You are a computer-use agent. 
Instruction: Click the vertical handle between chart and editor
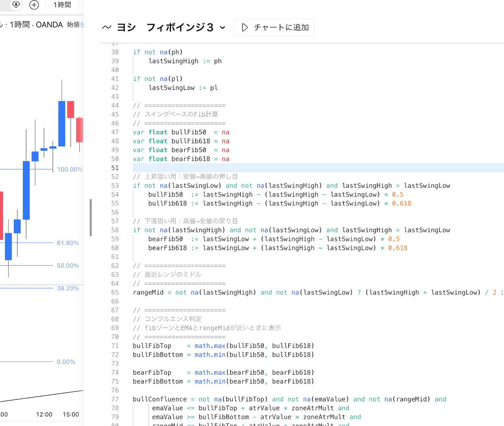pyautogui.click(x=90, y=218)
